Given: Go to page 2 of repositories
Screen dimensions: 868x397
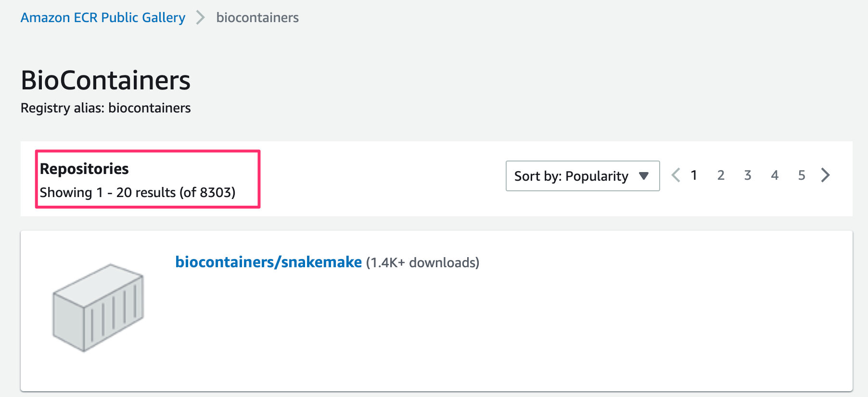Looking at the screenshot, I should point(721,175).
